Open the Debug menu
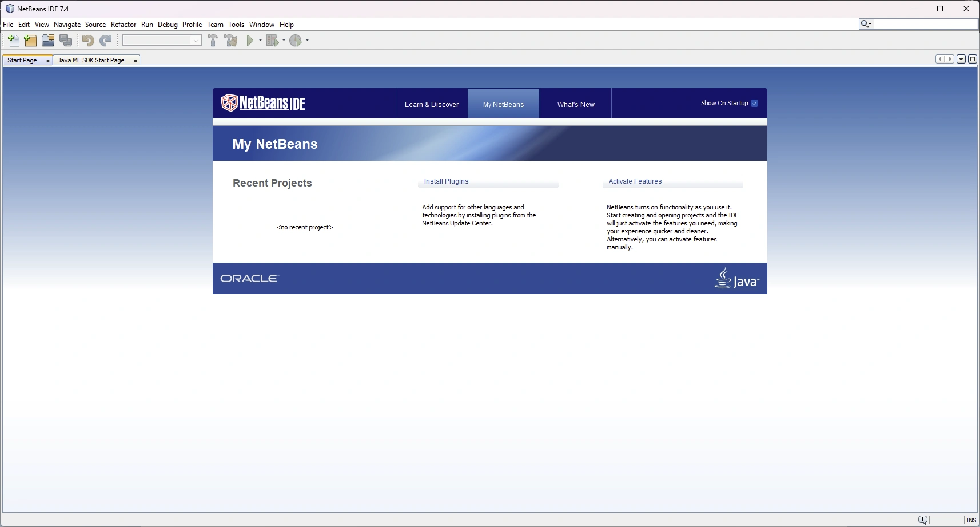 pos(168,25)
